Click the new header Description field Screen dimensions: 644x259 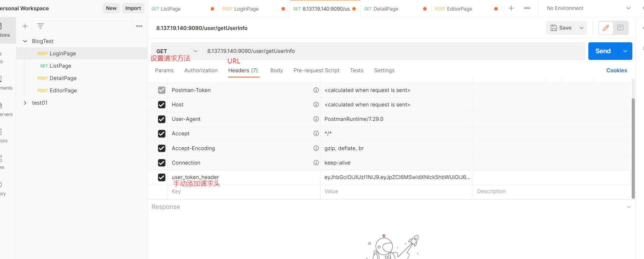pos(552,191)
